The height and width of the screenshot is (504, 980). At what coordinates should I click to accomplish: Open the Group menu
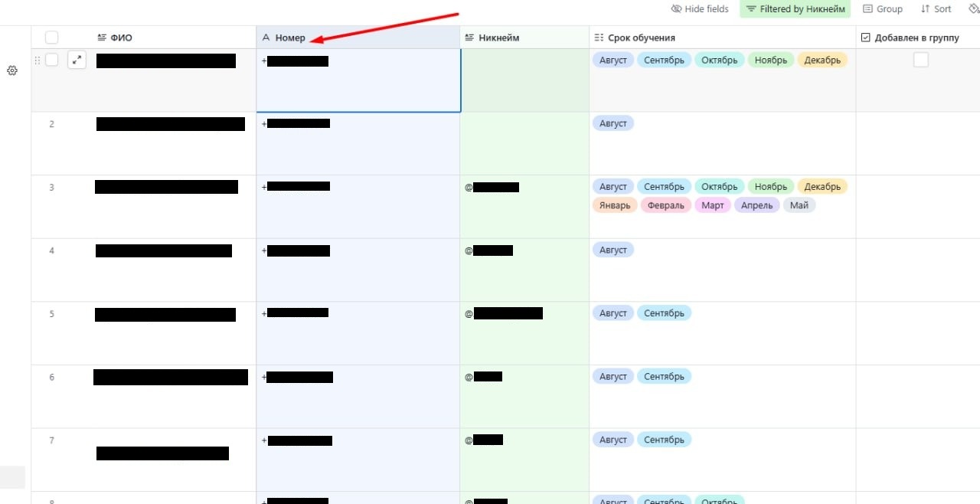[x=883, y=9]
